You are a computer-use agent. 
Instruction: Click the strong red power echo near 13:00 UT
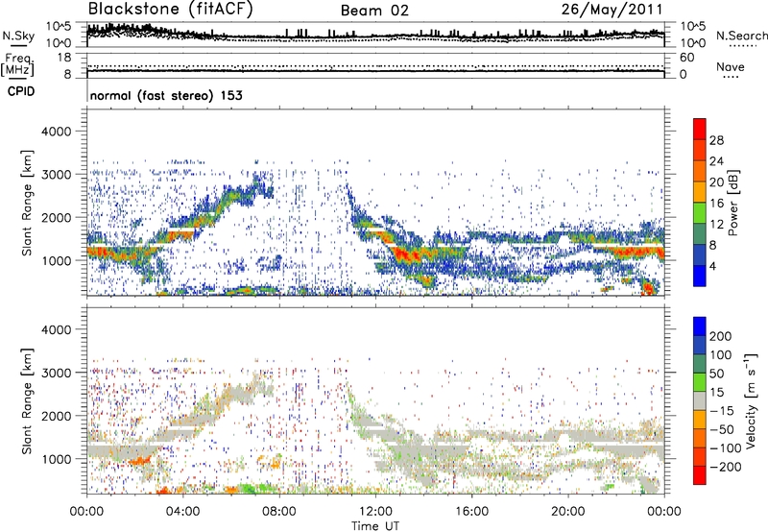click(405, 255)
